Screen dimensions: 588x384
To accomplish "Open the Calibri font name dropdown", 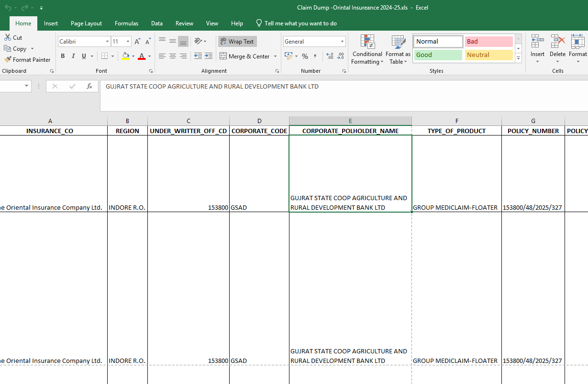I will pos(107,42).
